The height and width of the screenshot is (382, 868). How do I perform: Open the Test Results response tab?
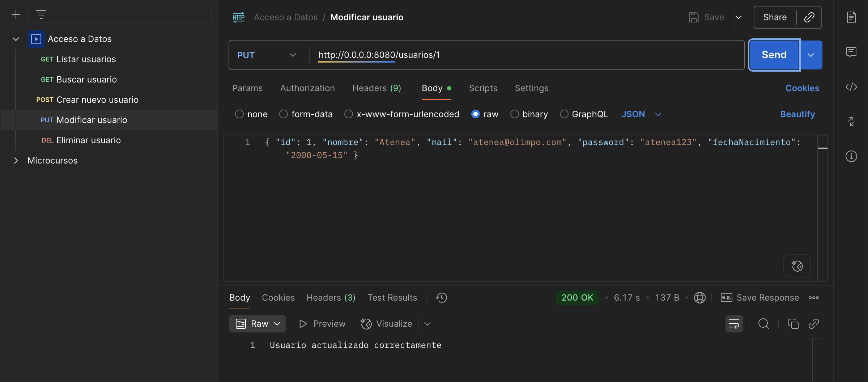point(392,298)
